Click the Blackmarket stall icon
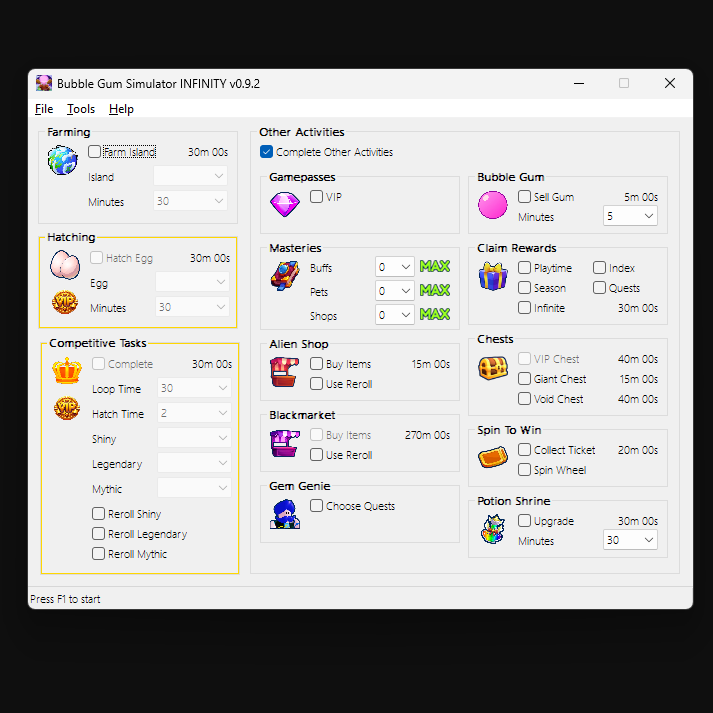Image resolution: width=713 pixels, height=713 pixels. [285, 443]
